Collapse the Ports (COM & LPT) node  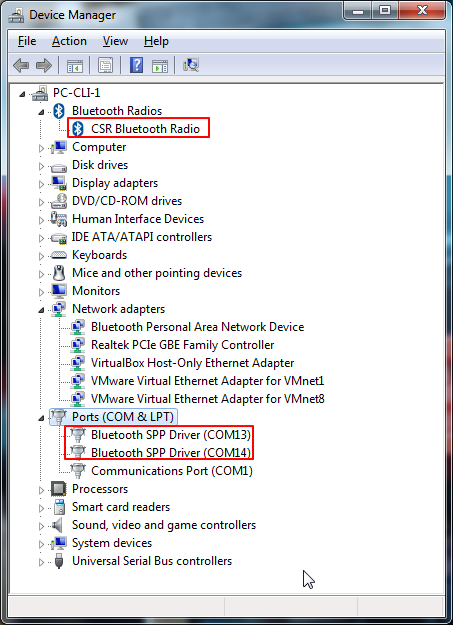point(41,418)
